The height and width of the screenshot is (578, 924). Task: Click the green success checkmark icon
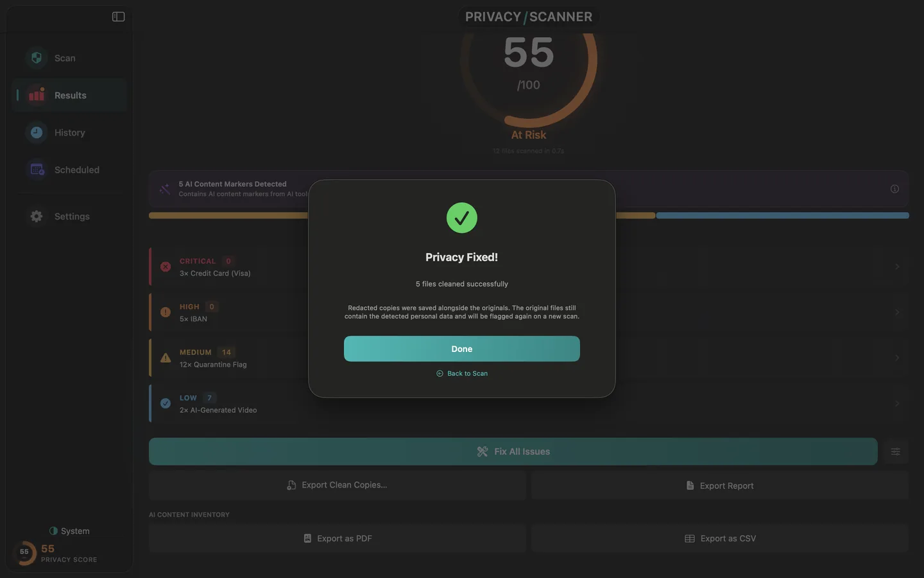click(462, 218)
